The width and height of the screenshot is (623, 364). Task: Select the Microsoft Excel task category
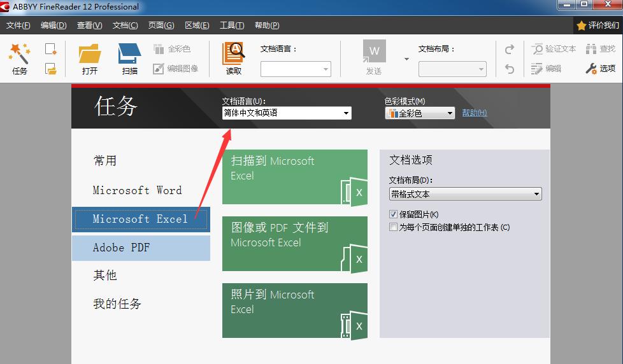tap(141, 219)
